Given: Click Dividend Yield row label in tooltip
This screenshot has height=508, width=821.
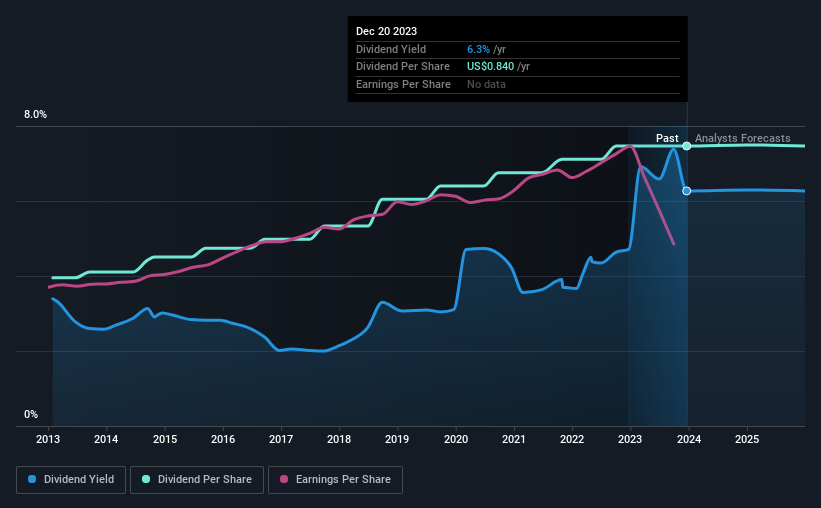Looking at the screenshot, I should pyautogui.click(x=391, y=49).
